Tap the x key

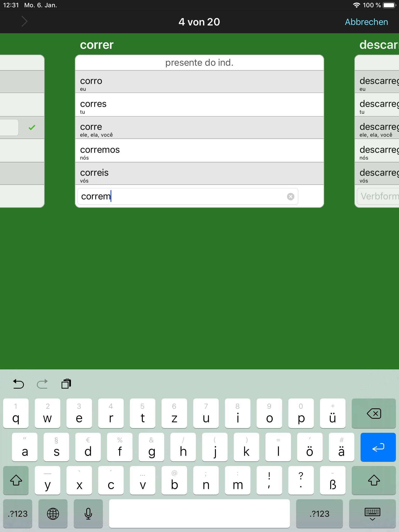tap(79, 480)
